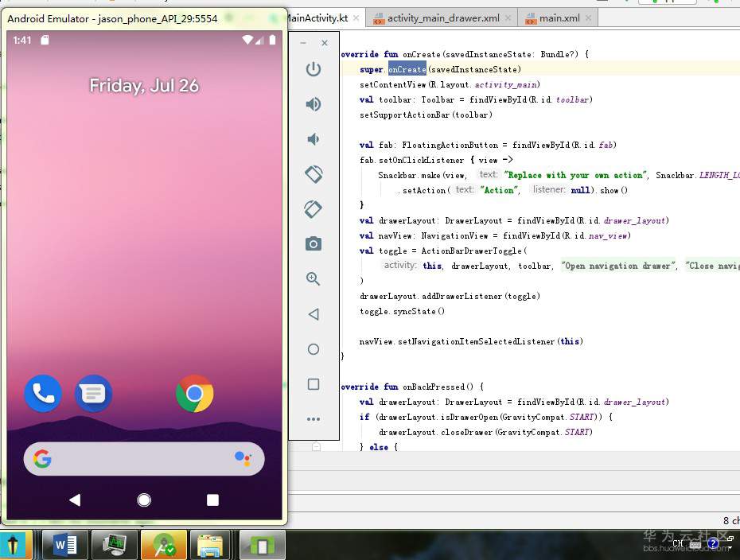The image size is (740, 560).
Task: Launch the Messages app on the phone
Action: click(x=94, y=394)
